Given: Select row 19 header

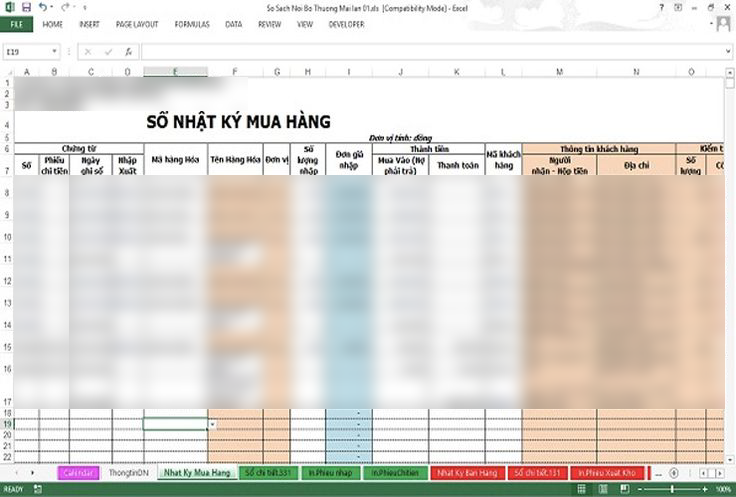Looking at the screenshot, I should point(7,424).
